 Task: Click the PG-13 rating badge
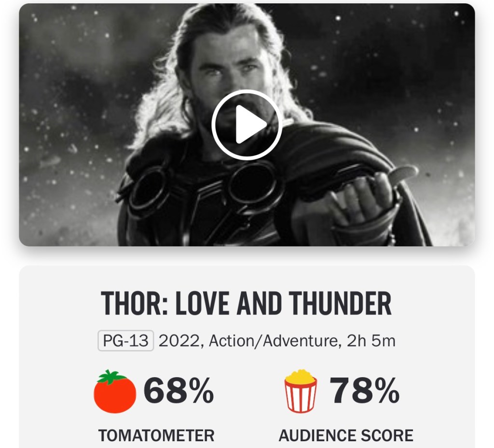pyautogui.click(x=126, y=341)
